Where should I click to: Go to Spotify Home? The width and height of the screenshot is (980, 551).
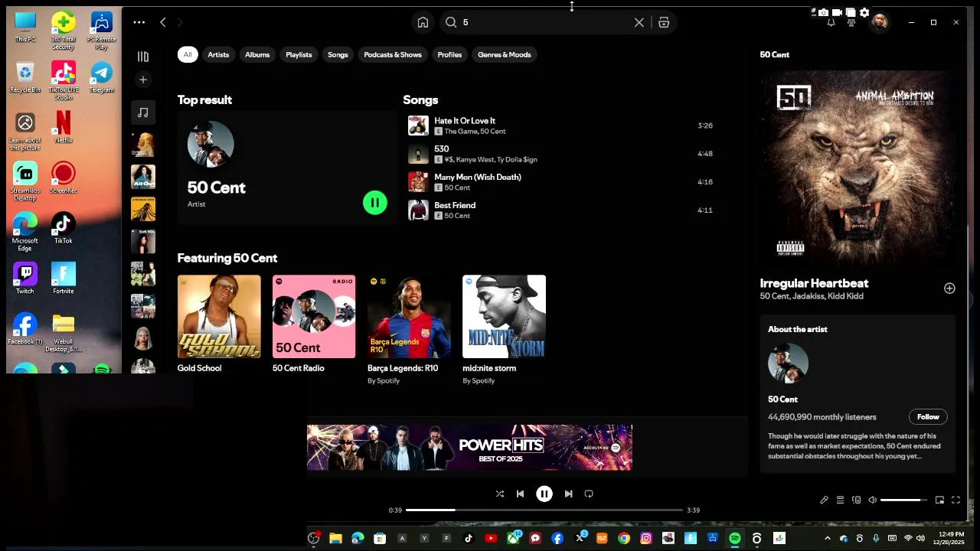pos(423,22)
